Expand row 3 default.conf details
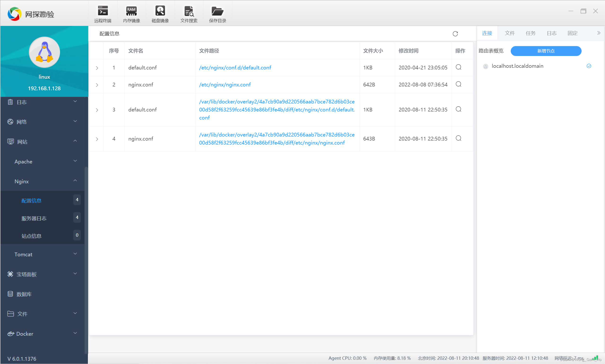The image size is (605, 364). click(97, 110)
